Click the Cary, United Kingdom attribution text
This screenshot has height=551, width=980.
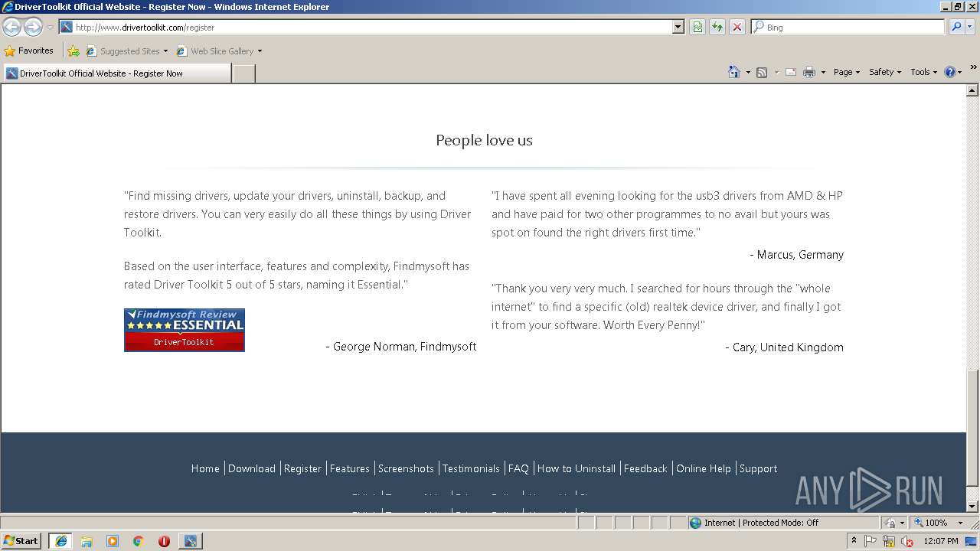784,347
